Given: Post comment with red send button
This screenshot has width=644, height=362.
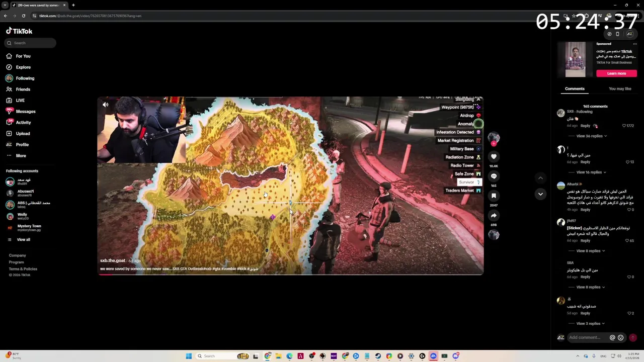Looking at the screenshot, I should point(633,337).
